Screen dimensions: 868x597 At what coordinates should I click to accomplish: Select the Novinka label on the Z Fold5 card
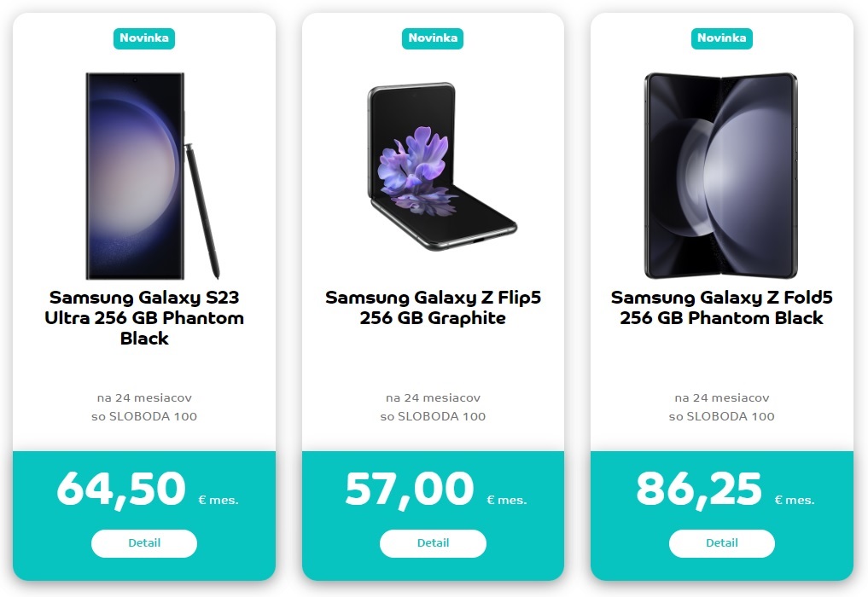[x=721, y=38]
